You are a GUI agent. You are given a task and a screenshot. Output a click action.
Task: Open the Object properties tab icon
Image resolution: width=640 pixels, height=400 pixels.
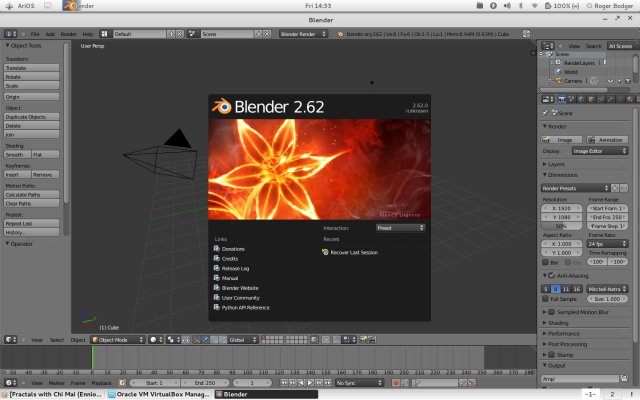(x=591, y=99)
